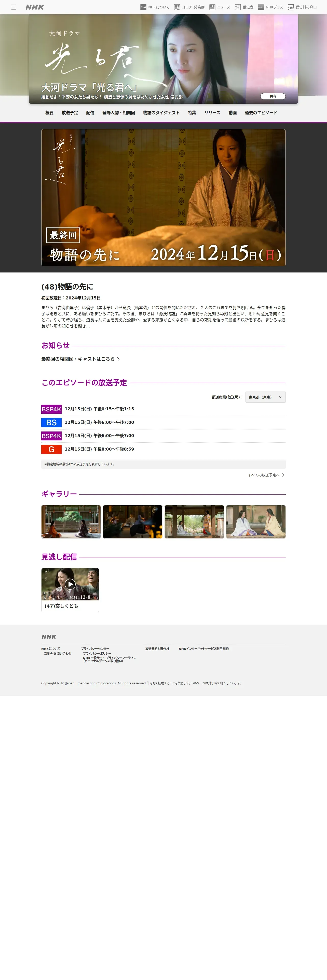Click the NHKについて icon
327x980 pixels.
pyautogui.click(x=144, y=7)
